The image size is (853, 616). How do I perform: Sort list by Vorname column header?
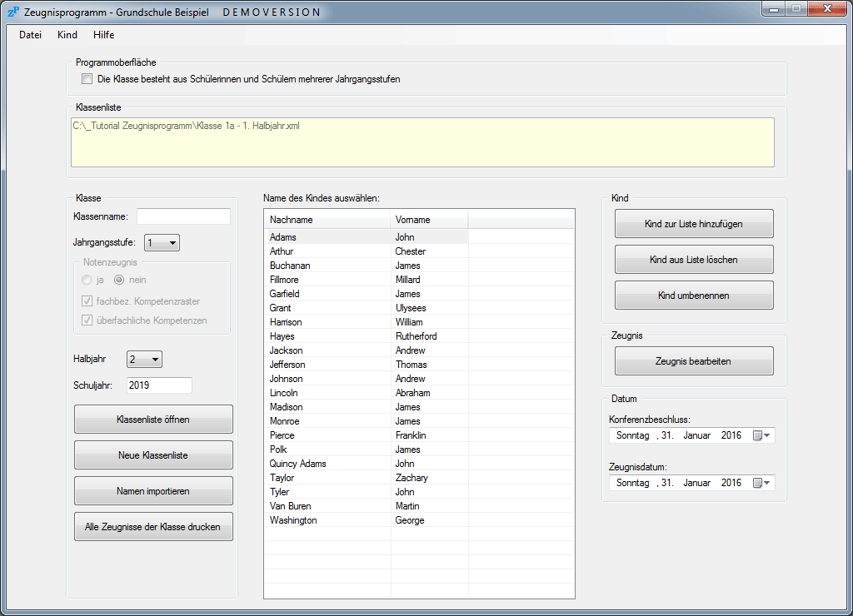coord(429,220)
